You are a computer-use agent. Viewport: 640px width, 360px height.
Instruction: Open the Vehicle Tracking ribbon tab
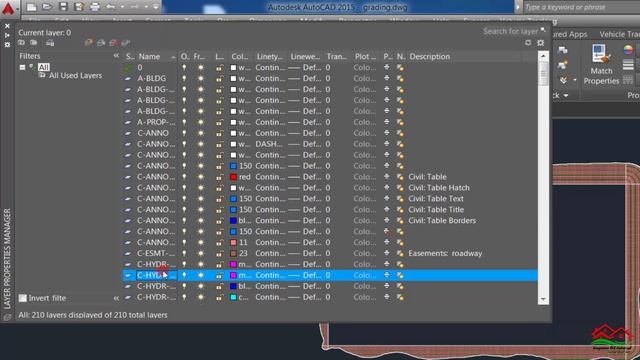pos(619,34)
